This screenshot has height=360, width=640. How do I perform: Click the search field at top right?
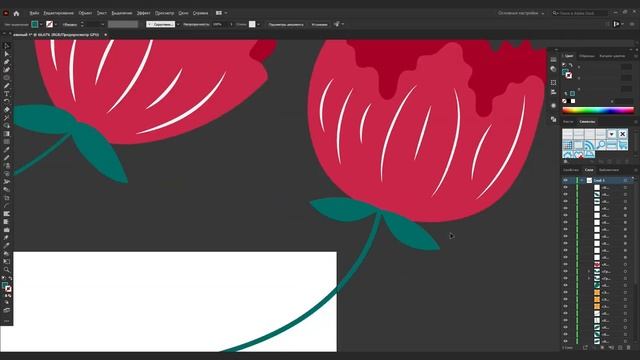580,13
